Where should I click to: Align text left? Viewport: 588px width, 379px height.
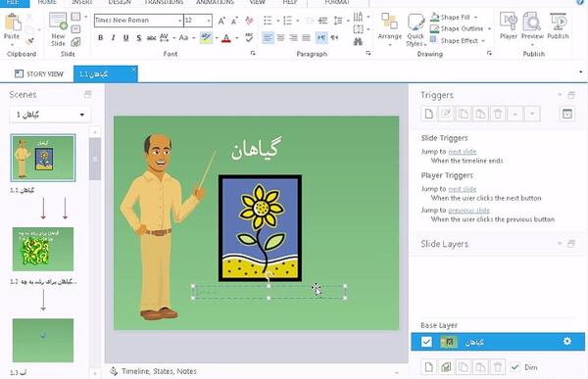[x=268, y=37]
